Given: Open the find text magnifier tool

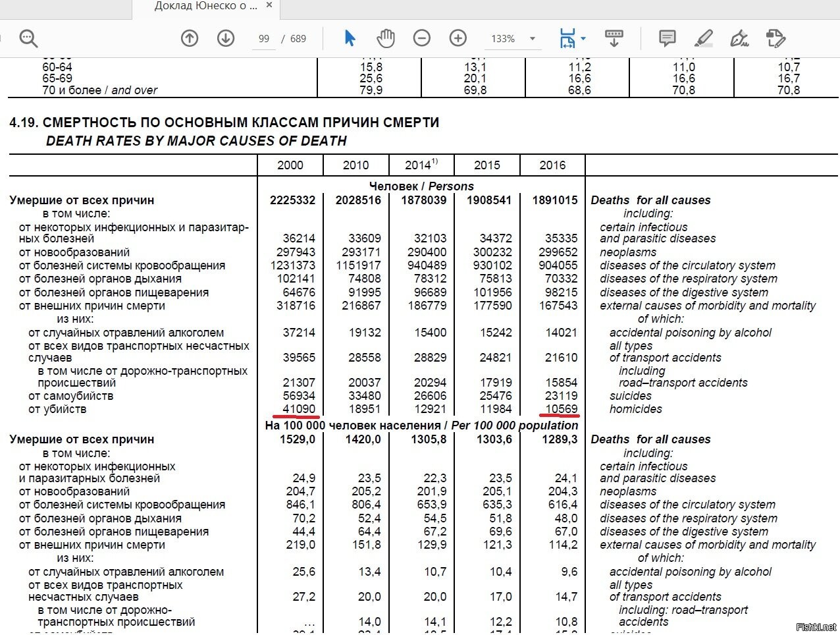Looking at the screenshot, I should pyautogui.click(x=28, y=38).
